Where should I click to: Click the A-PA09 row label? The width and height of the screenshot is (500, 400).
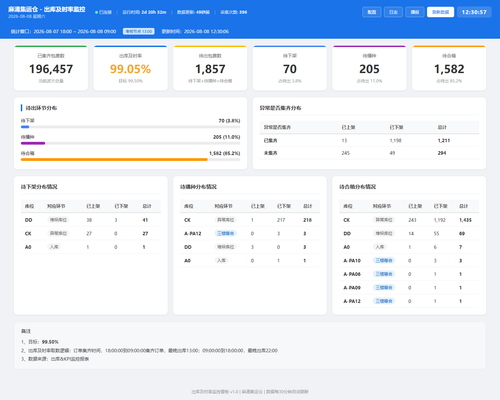352,288
